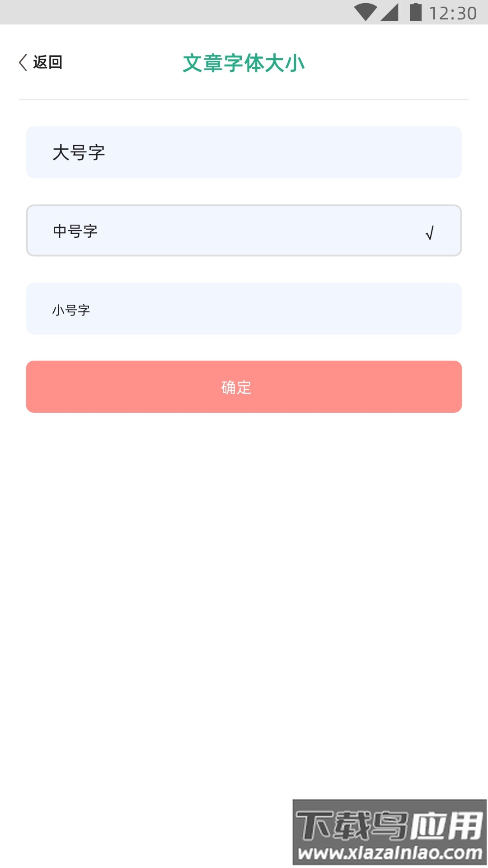This screenshot has width=488, height=868.
Task: Tap the white 确定 text on button
Action: [x=236, y=387]
